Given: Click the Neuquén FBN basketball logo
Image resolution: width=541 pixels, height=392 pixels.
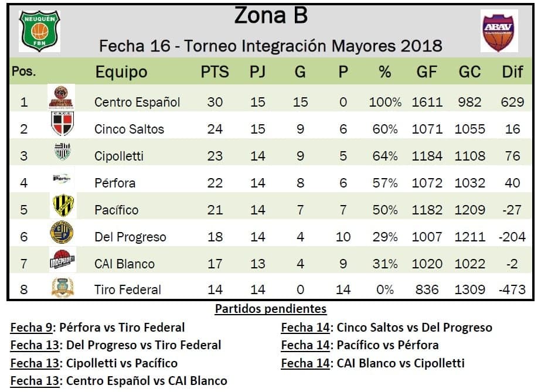Looking at the screenshot, I should coord(40,30).
